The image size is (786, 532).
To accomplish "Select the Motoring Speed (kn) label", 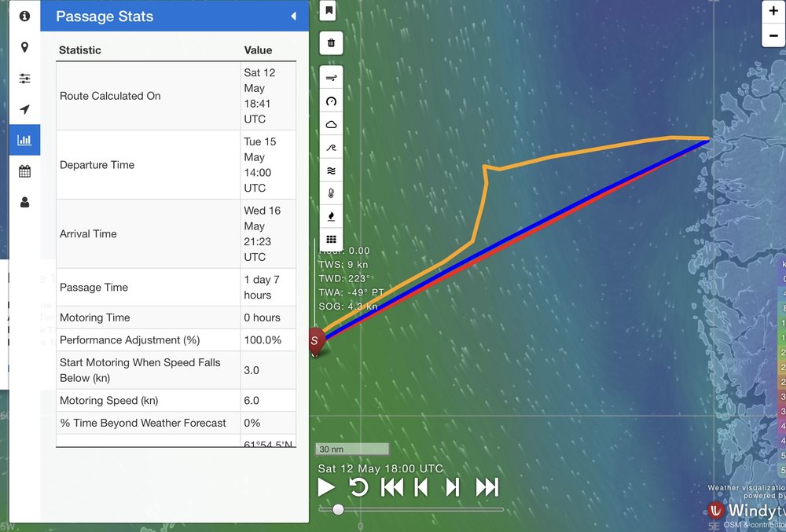I will [x=108, y=400].
